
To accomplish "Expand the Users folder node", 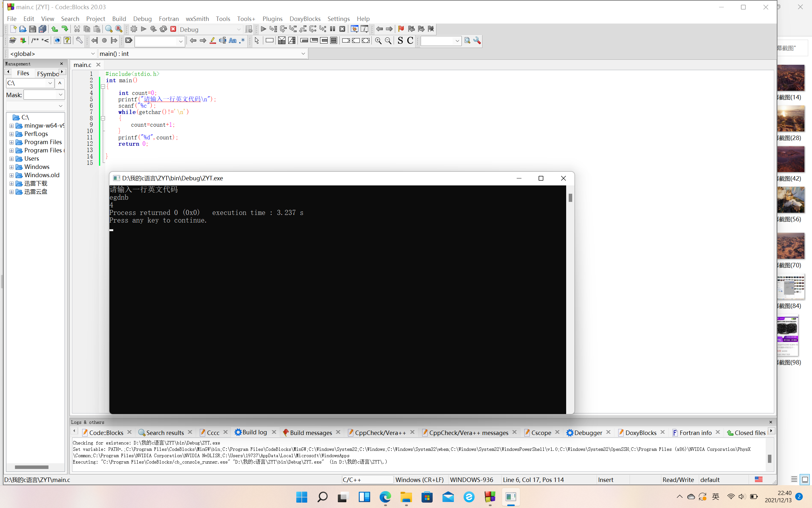I will (11, 158).
